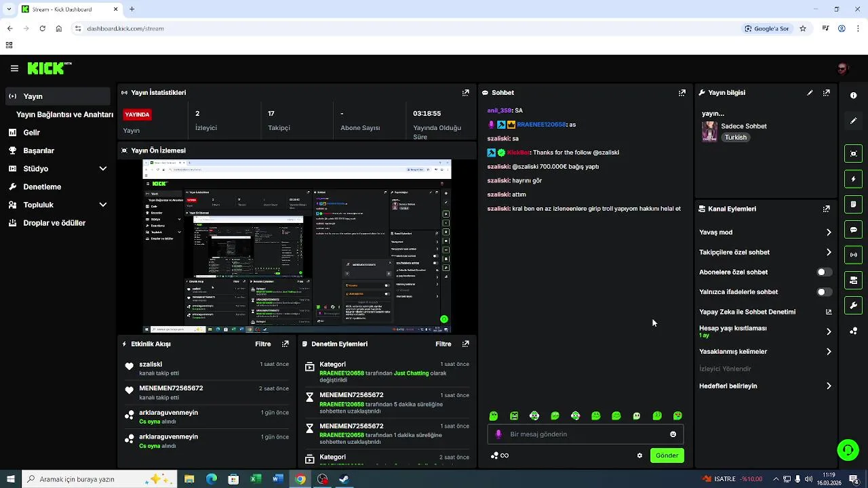Viewport: 868px width, 488px height.
Task: Toggle the lightning activity widget icon
Action: [x=853, y=179]
